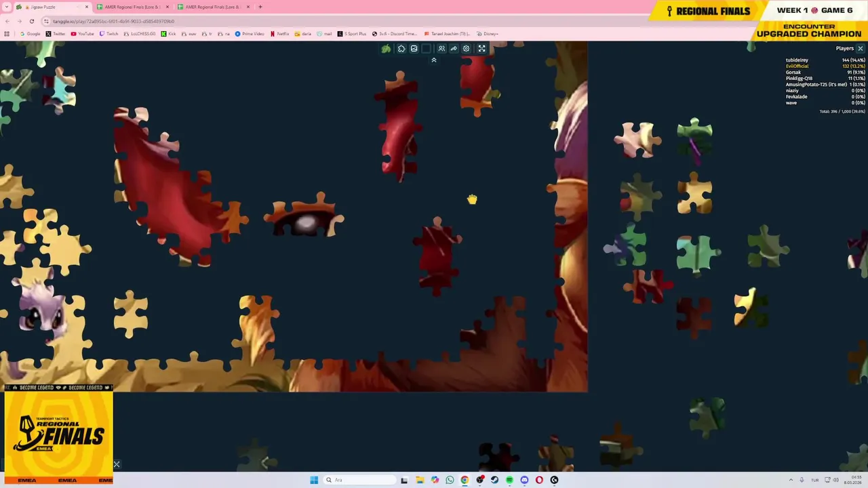Open Discord from the taskbar
This screenshot has height=488, width=868.
(x=524, y=480)
